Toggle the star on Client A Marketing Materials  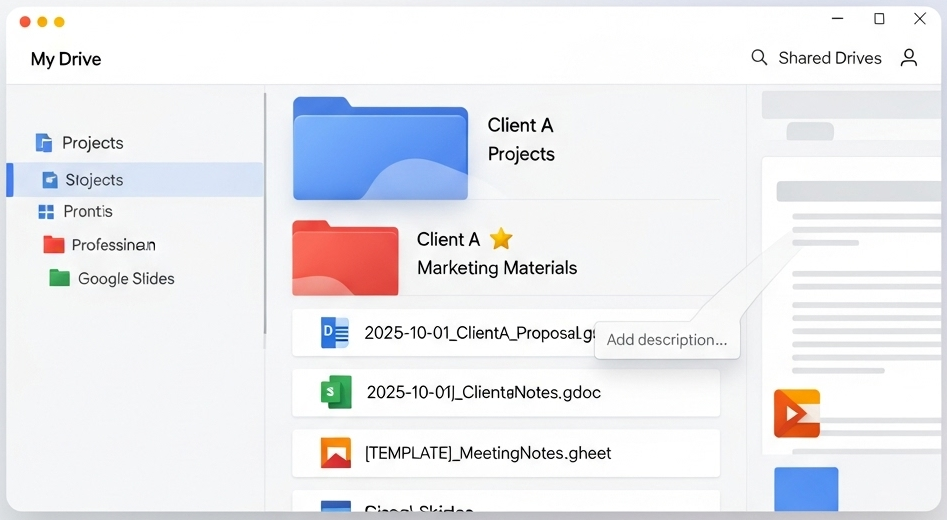(501, 239)
